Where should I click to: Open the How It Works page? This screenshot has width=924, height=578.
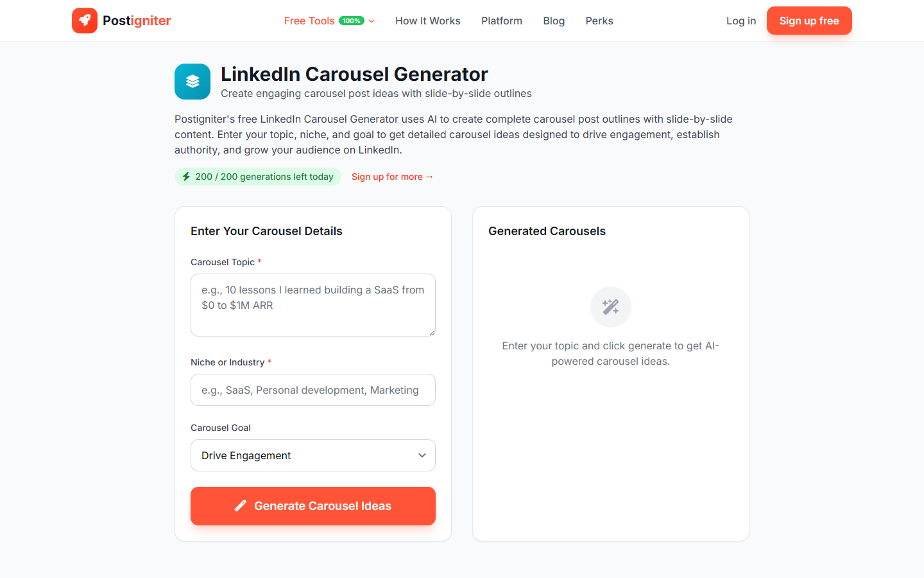[x=427, y=21]
